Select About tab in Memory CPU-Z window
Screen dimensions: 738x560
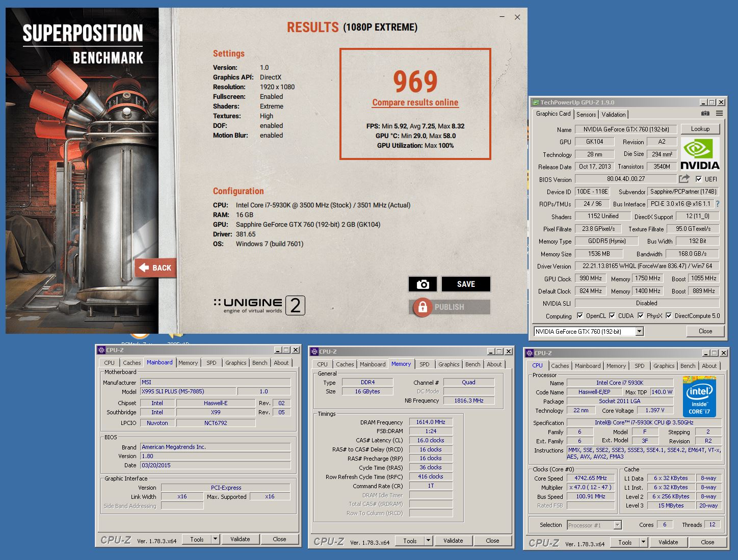494,364
